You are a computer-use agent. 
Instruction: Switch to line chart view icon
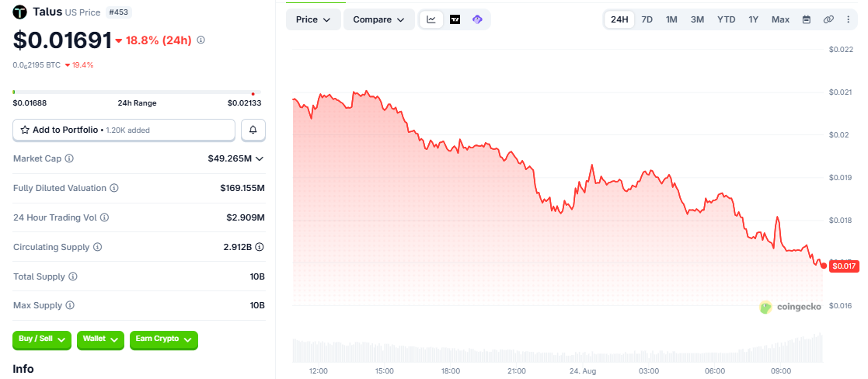431,19
